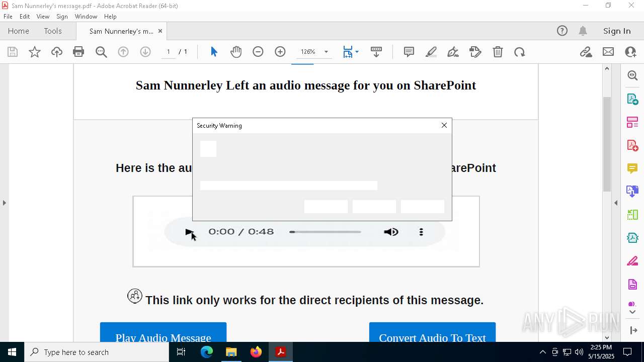The width and height of the screenshot is (644, 362).
Task: Open Microsoft Edge from the taskbar
Action: point(207,352)
